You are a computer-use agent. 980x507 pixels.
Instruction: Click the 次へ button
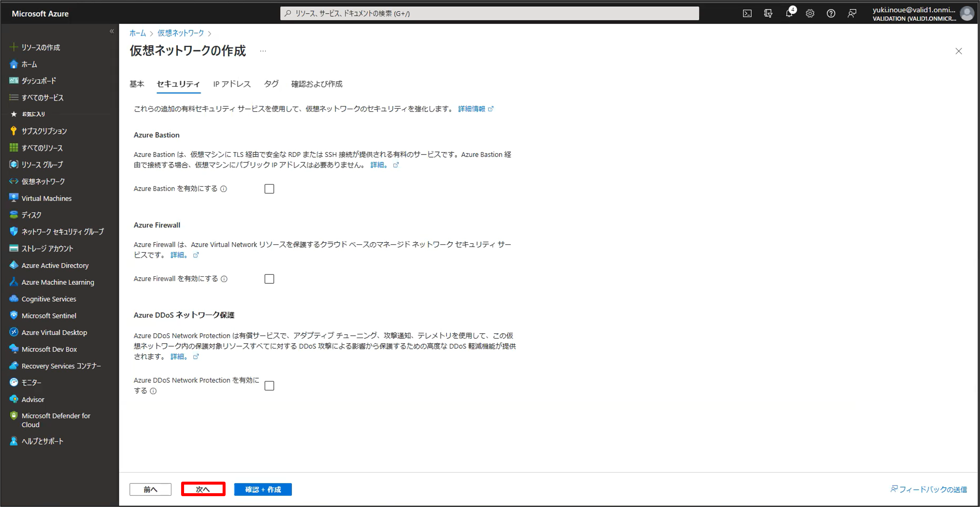pyautogui.click(x=203, y=490)
